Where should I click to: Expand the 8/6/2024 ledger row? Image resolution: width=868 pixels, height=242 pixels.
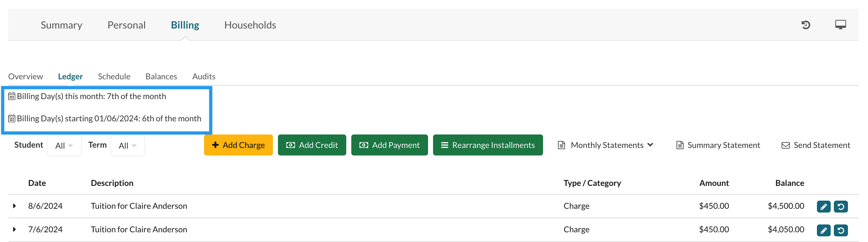(14, 206)
